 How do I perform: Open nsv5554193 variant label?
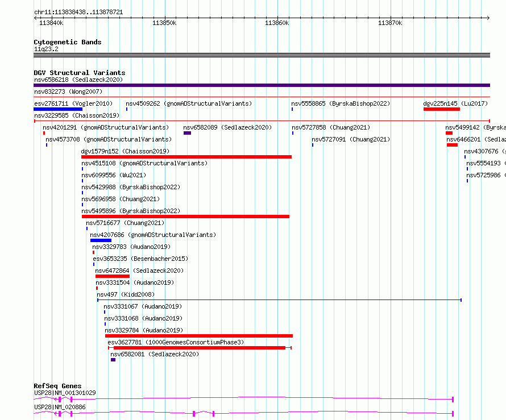click(x=486, y=163)
